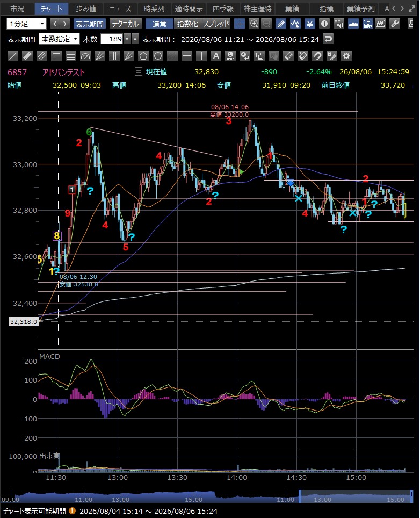Select the ruler measurement drawing tool
Screen dimensions: 420x518
pyautogui.click(x=27, y=56)
